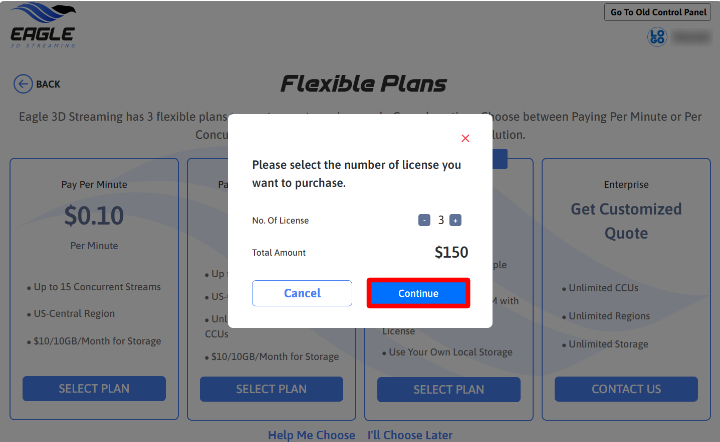Close the license dialog with the red X
The width and height of the screenshot is (720, 442).
[x=465, y=138]
